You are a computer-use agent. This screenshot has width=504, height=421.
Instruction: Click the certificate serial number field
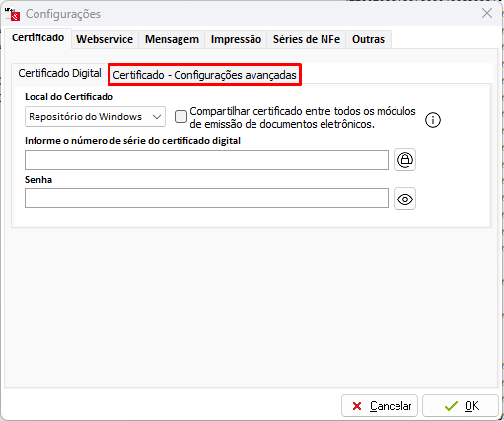click(x=206, y=160)
